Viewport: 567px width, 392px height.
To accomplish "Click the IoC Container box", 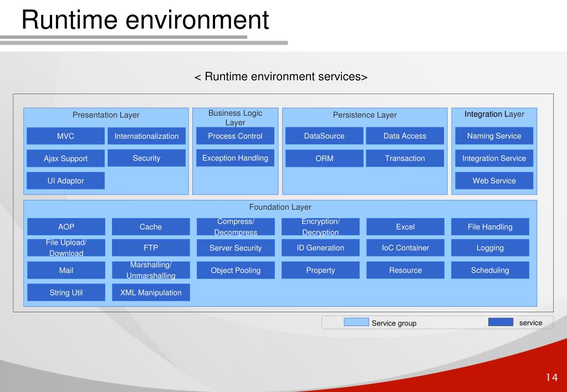I will tap(405, 247).
